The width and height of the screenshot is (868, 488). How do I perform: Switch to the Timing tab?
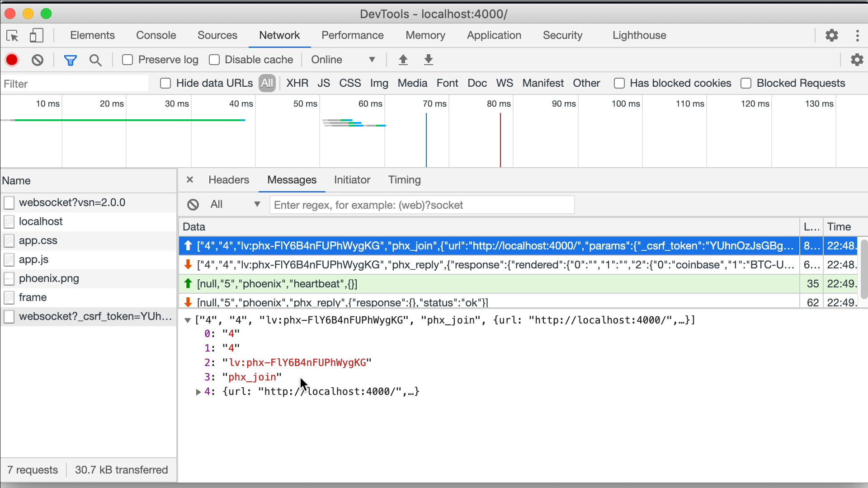pyautogui.click(x=404, y=179)
